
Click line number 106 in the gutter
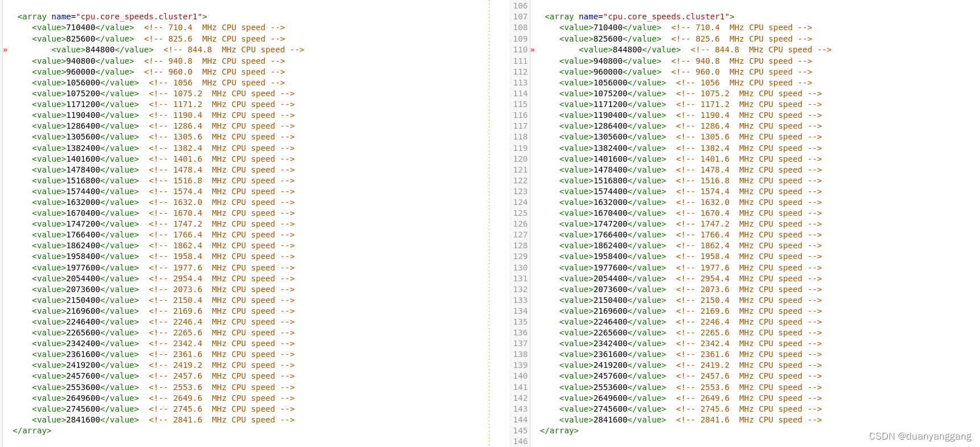520,6
